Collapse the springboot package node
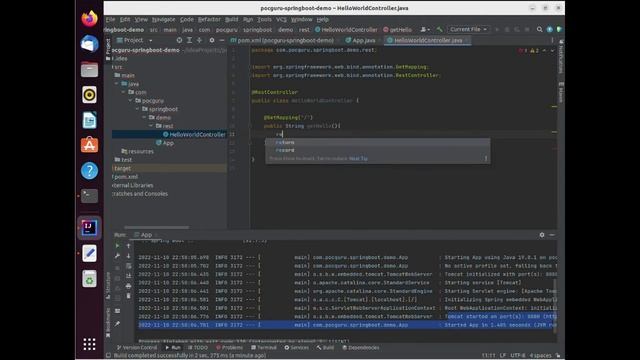Screen dimensions: 640x360 [138, 109]
